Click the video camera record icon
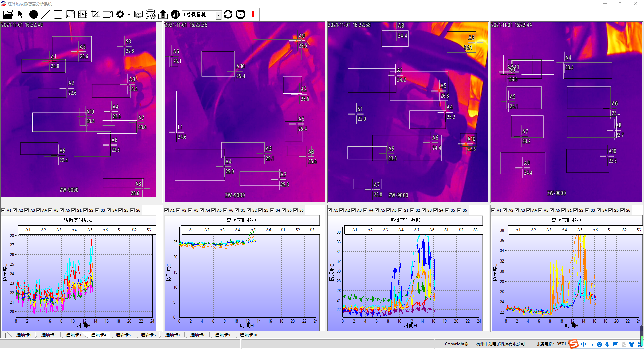 coord(108,14)
